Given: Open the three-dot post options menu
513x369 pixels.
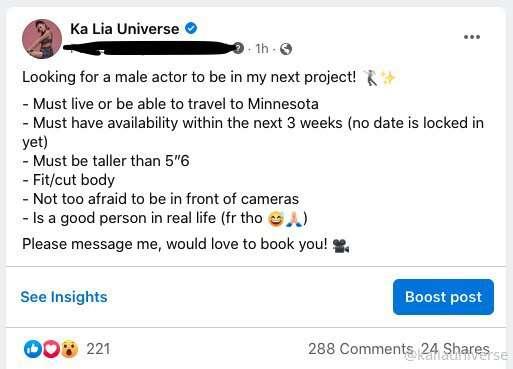Looking at the screenshot, I should tap(472, 37).
